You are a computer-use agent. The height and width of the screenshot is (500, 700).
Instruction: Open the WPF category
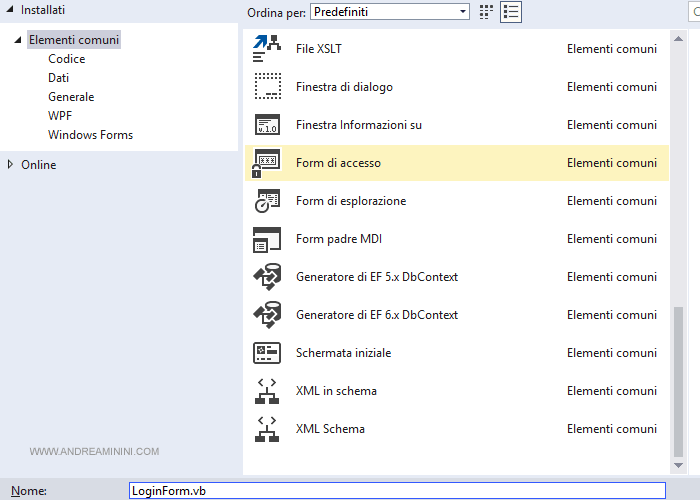[x=60, y=116]
